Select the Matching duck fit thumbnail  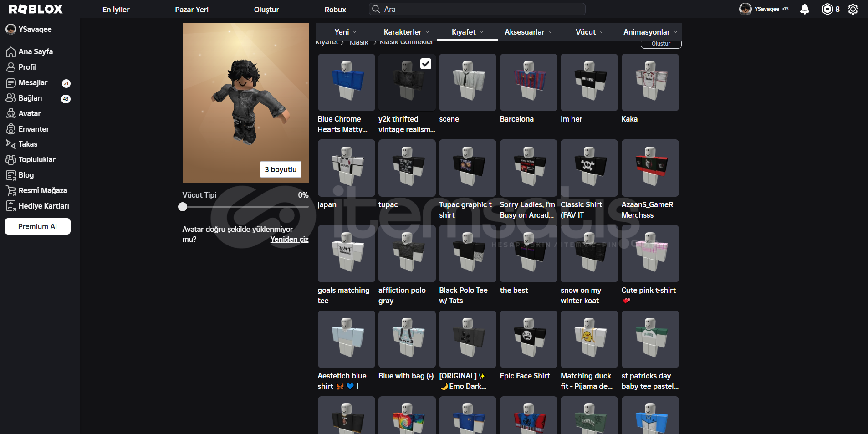click(589, 339)
